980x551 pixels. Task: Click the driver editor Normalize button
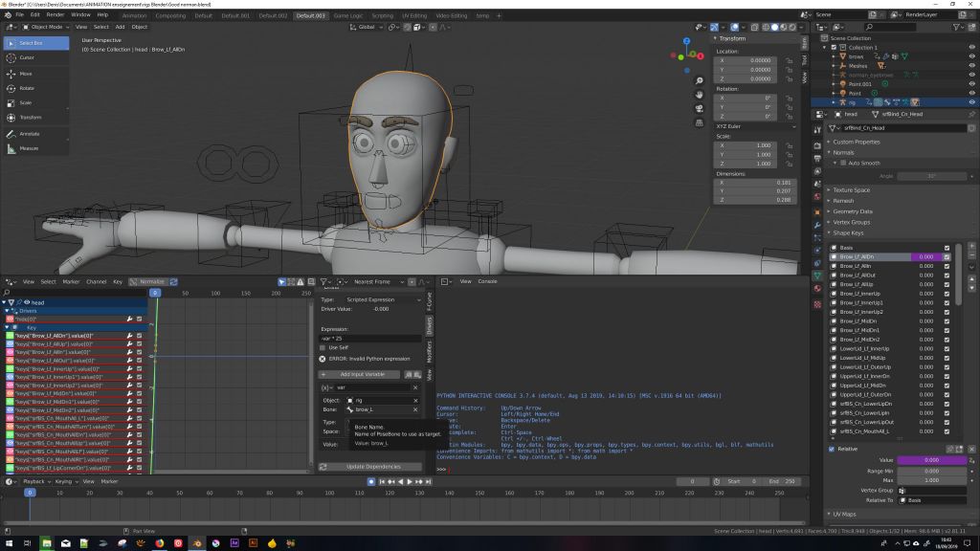click(x=148, y=282)
